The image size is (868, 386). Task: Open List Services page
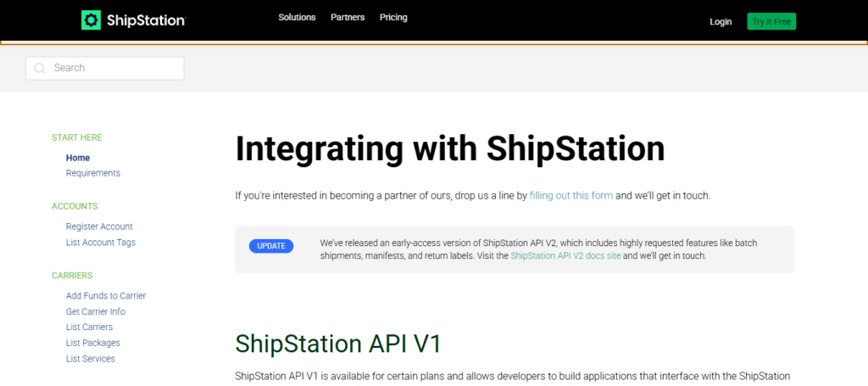[x=90, y=358]
